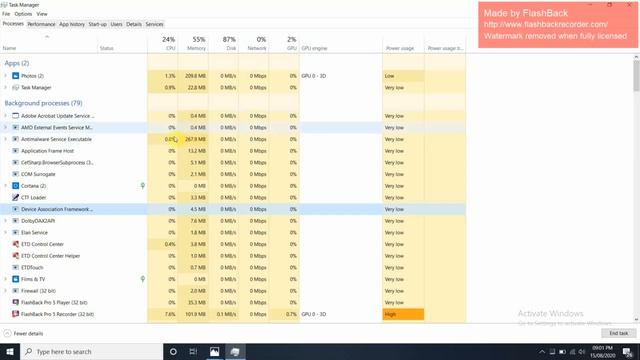Sort by Power usage column header

(403, 43)
